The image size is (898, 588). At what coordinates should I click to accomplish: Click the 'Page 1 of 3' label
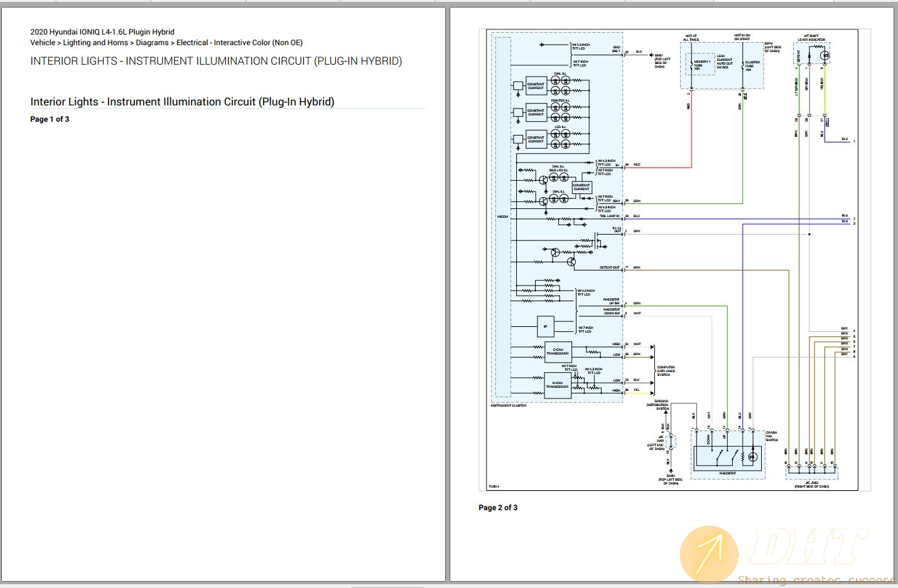[x=50, y=119]
